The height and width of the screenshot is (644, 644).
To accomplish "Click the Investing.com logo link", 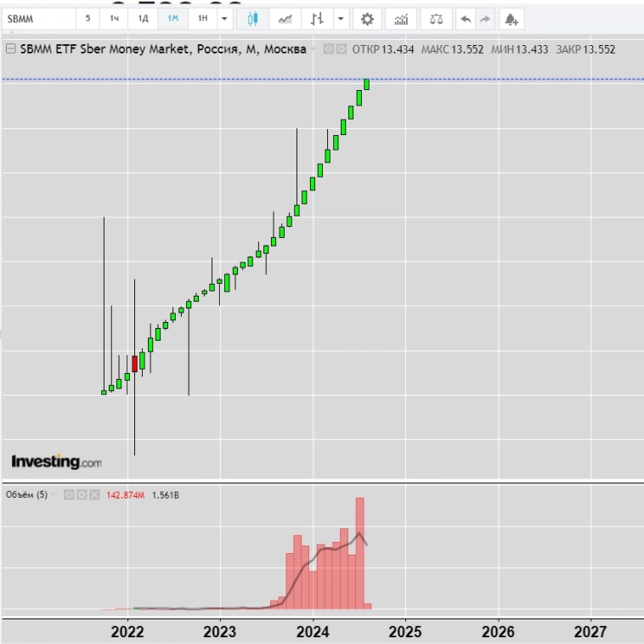I will click(56, 461).
